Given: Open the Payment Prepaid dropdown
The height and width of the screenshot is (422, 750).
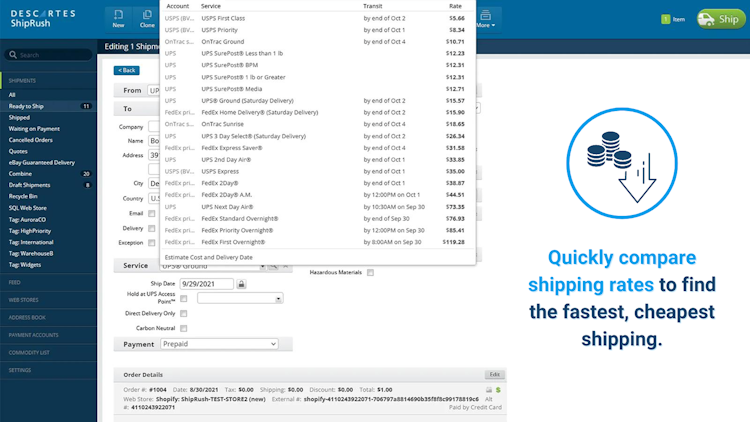Looking at the screenshot, I should click(x=219, y=344).
